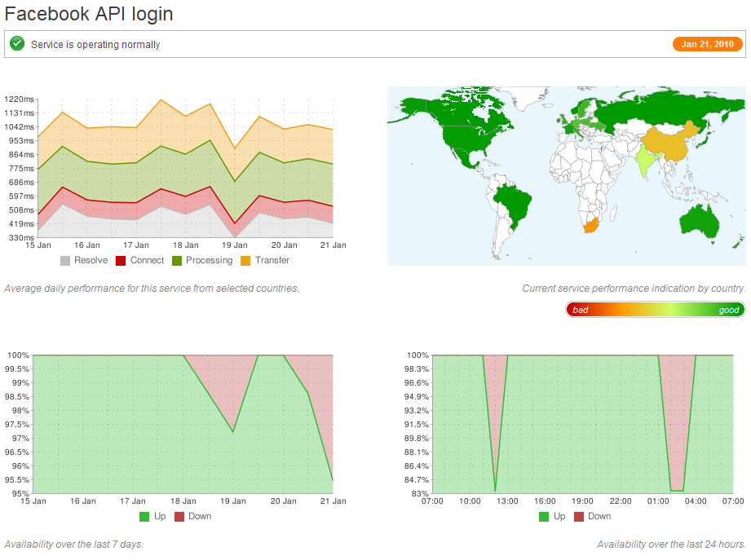
Task: Click the good end of the color scale
Action: click(728, 310)
